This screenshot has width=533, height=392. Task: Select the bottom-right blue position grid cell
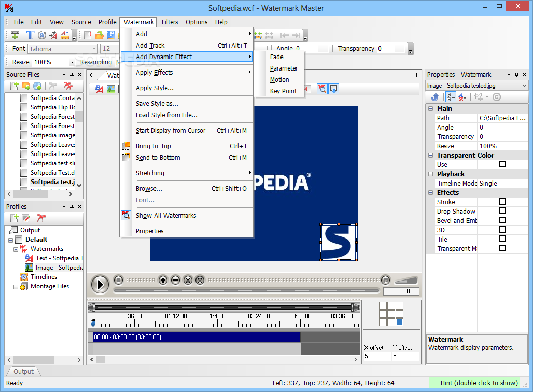(x=399, y=323)
